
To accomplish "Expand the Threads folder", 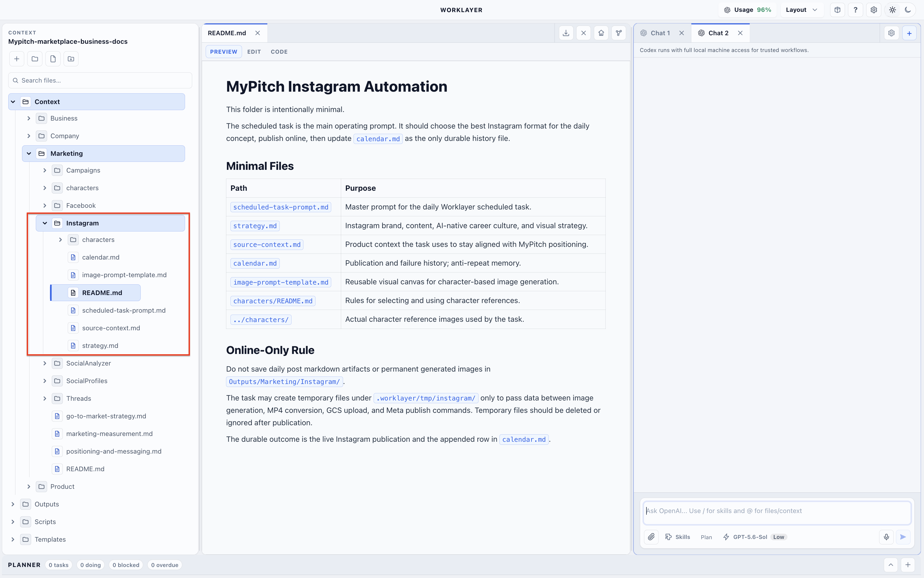I will coord(45,398).
